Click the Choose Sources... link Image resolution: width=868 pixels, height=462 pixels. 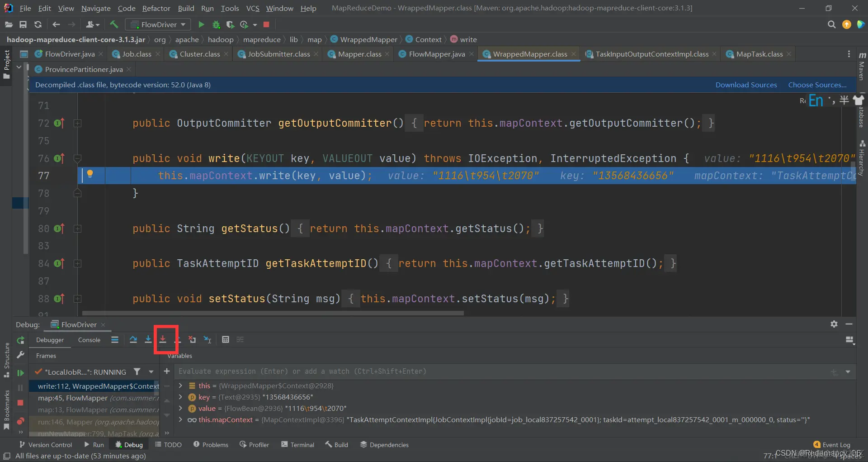tap(817, 85)
